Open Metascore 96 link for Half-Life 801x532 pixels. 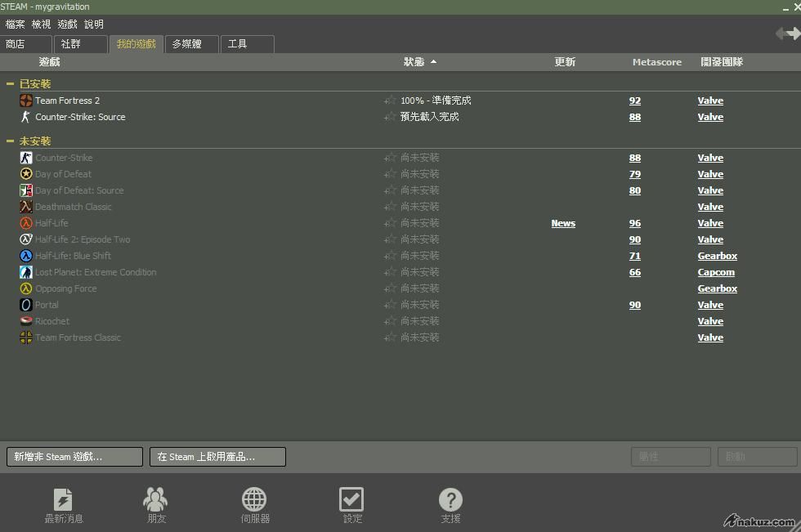click(635, 223)
